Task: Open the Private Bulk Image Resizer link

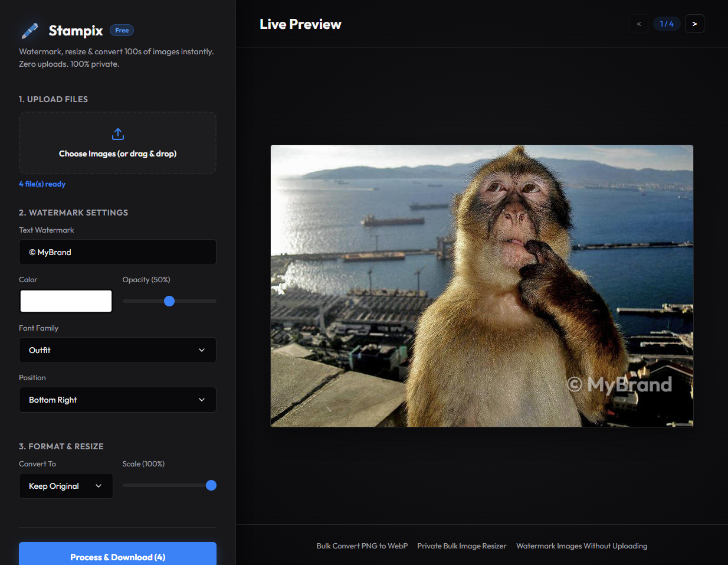Action: [462, 546]
